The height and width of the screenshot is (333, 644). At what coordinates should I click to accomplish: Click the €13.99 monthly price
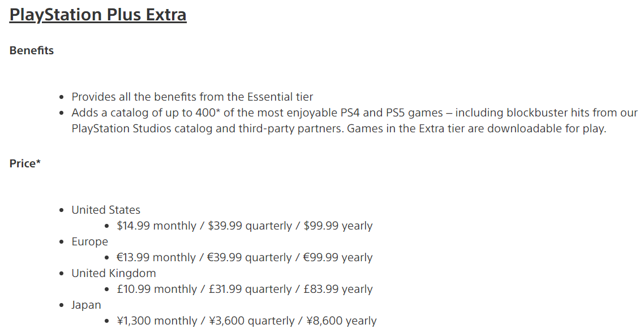[157, 257]
